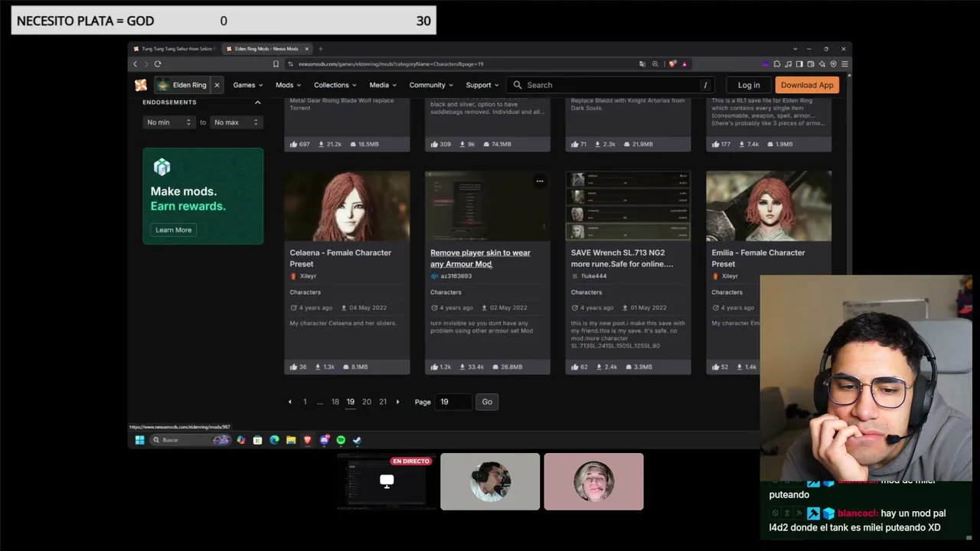The width and height of the screenshot is (980, 551).
Task: Click Learn More on the rewards banner
Action: 174,230
